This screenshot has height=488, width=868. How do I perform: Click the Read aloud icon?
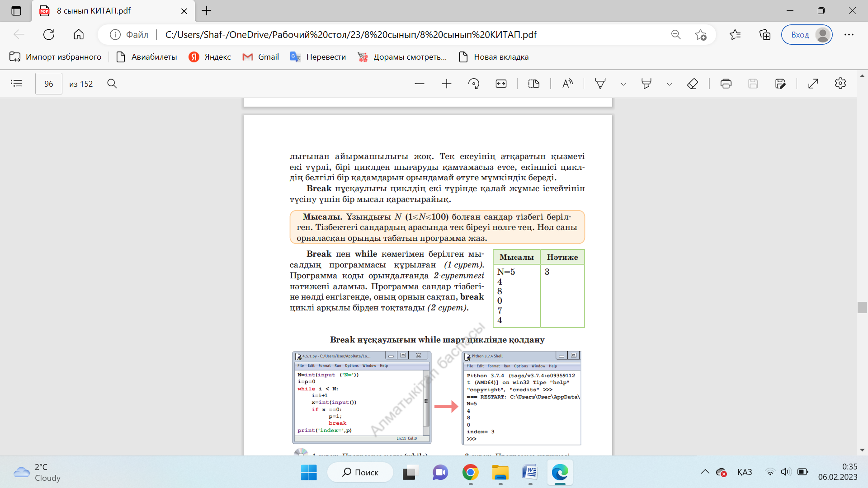tap(567, 84)
